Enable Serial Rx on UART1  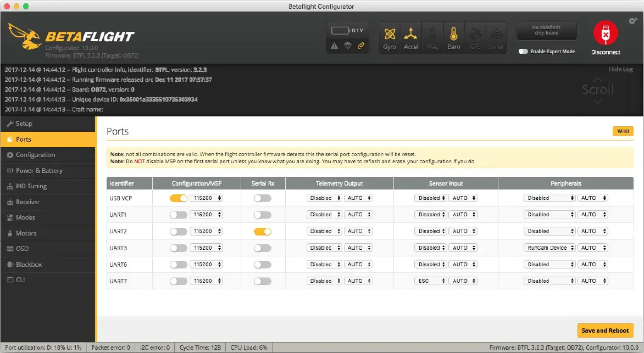[x=263, y=215]
